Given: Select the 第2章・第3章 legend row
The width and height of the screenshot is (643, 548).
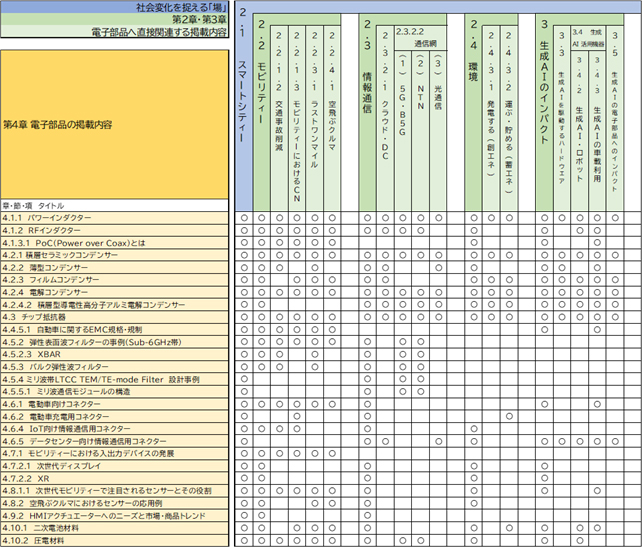Looking at the screenshot, I should [114, 19].
